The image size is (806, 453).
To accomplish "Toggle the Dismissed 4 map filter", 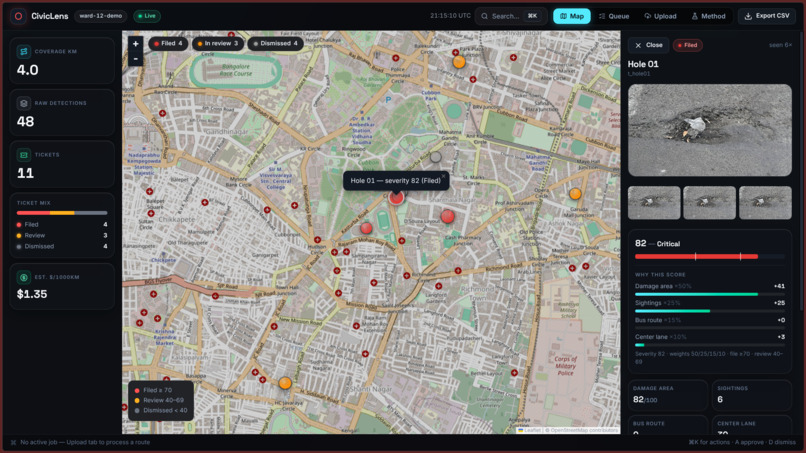I will coord(276,44).
